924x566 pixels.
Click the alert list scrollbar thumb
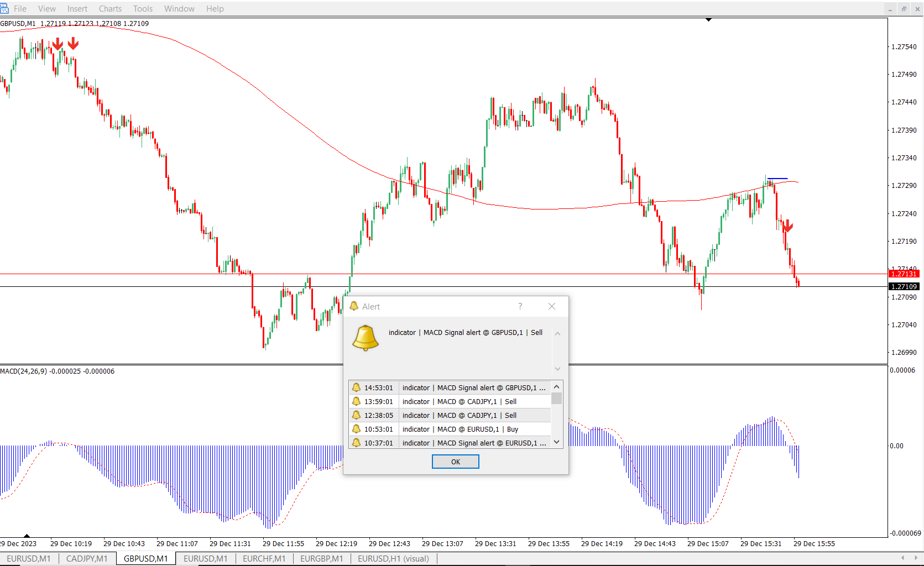point(556,398)
